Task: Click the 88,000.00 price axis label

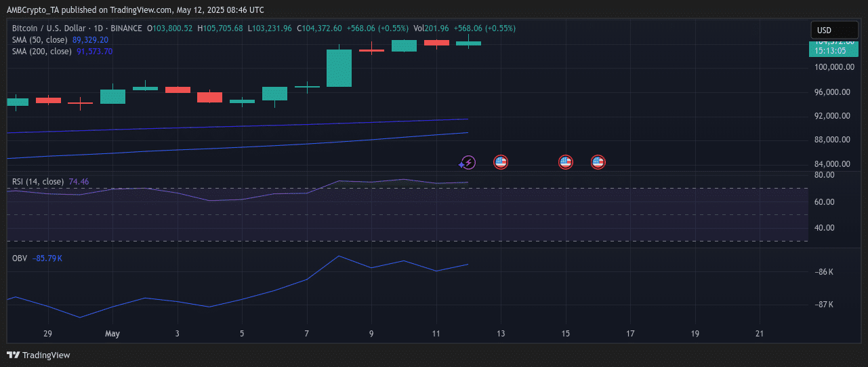Action: [x=833, y=140]
